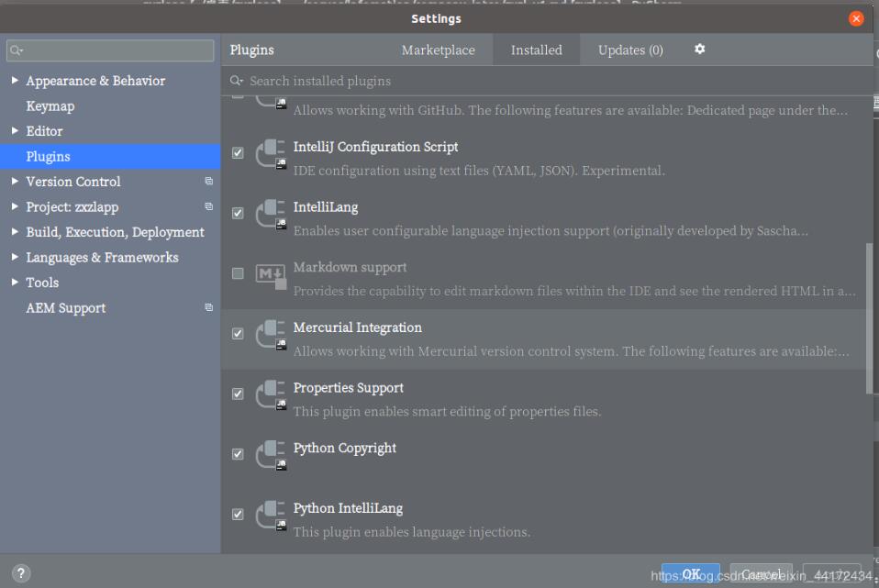Click the IntelliJ Configuration Script title

(375, 147)
